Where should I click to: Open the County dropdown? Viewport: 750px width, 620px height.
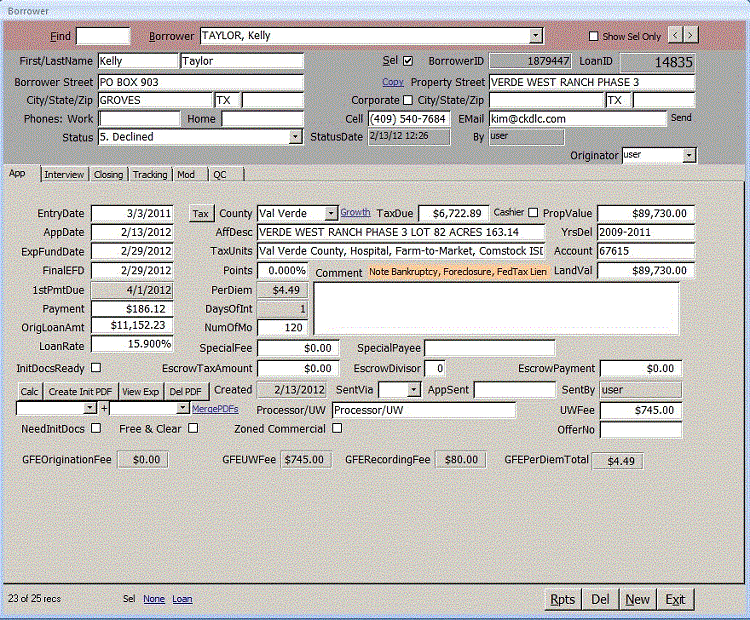pyautogui.click(x=331, y=214)
